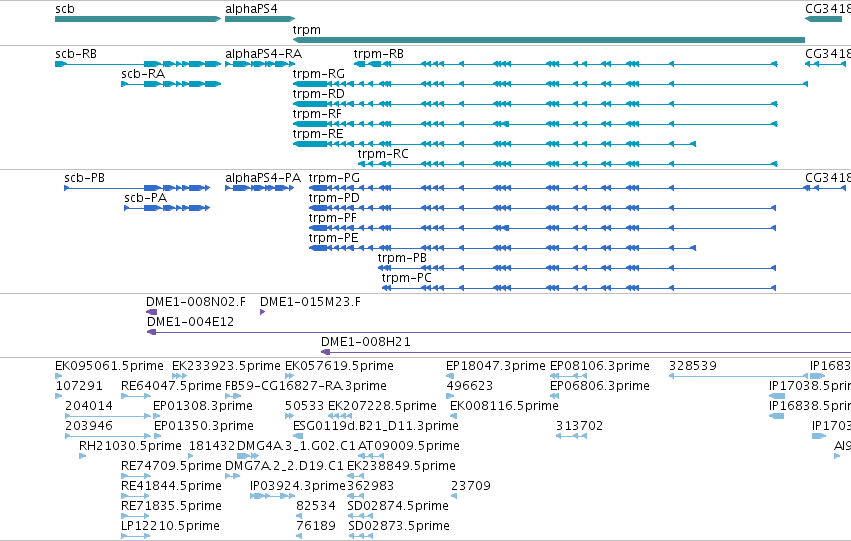
Task: Click the scb-RA transcript label
Action: point(143,74)
